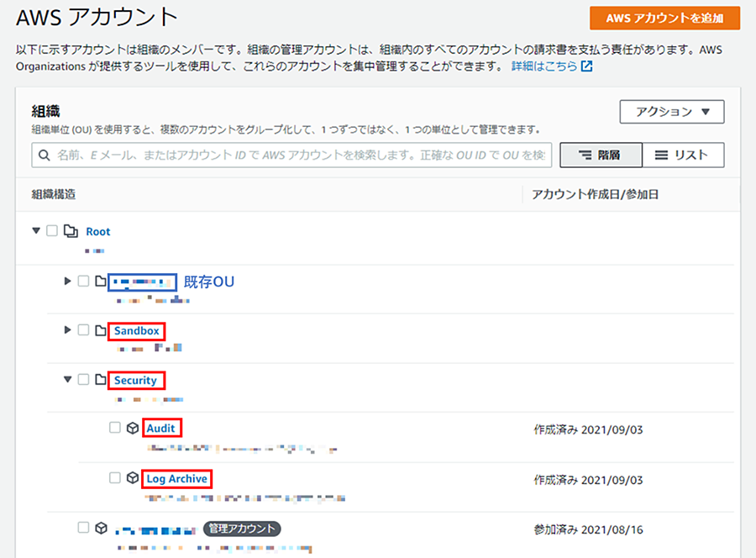The image size is (756, 558).
Task: Click the Root folder icon
Action: coord(71,231)
